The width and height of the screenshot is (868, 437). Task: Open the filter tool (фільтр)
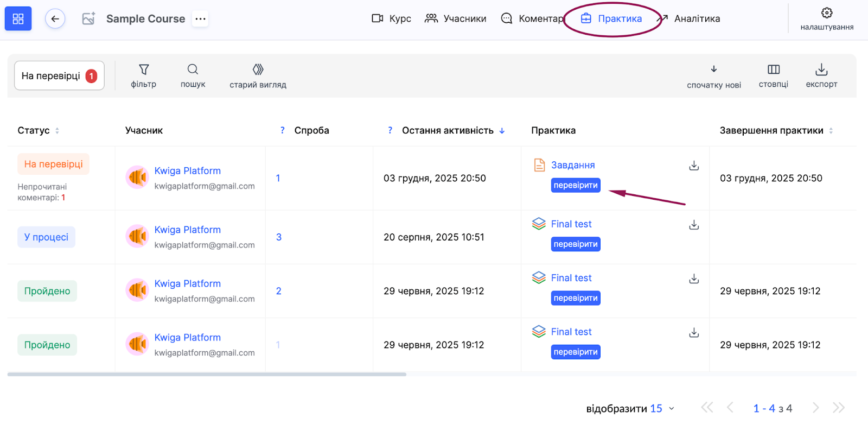(143, 75)
